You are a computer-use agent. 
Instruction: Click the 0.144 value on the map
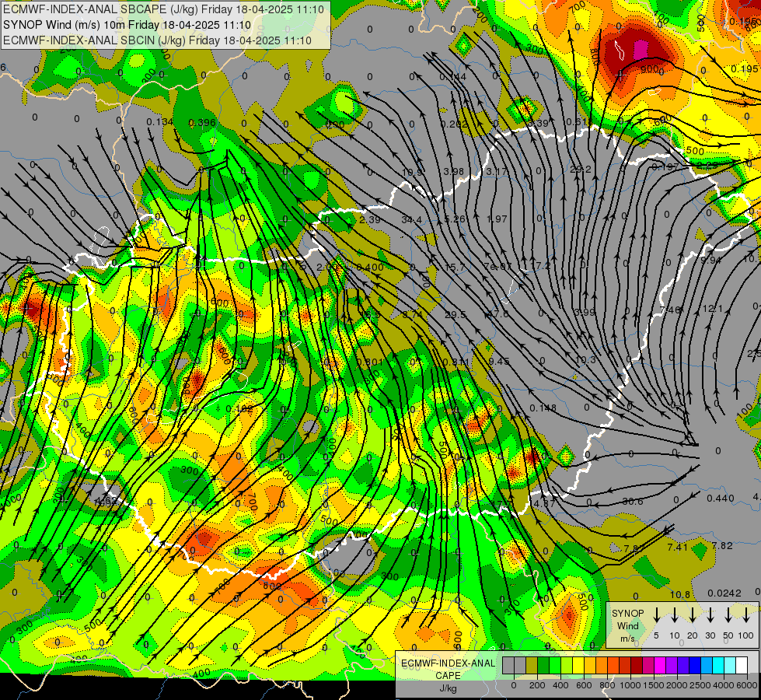(453, 77)
